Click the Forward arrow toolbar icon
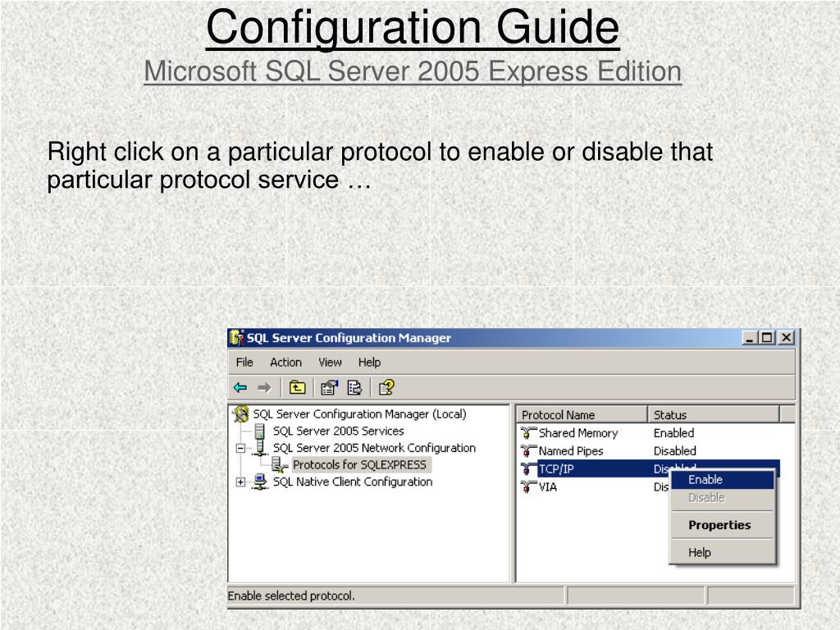 point(264,387)
